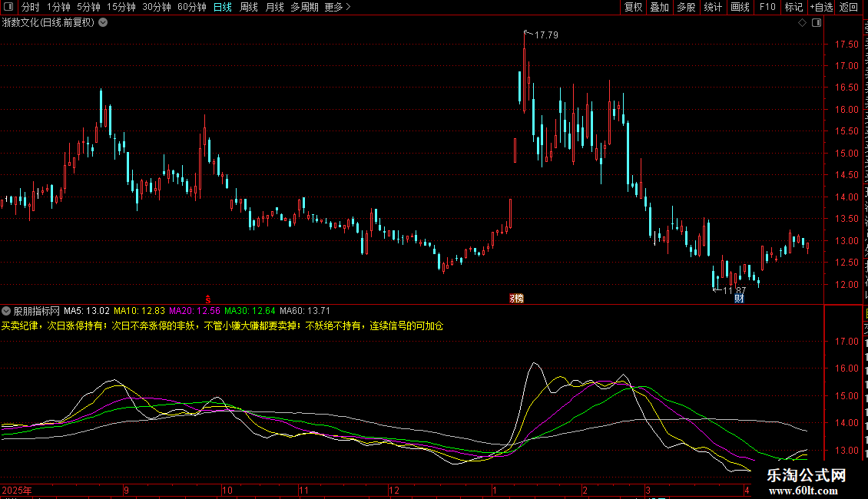Image resolution: width=868 pixels, height=499 pixels.
Task: Switch to 分时 intraday view
Action: coord(31,7)
